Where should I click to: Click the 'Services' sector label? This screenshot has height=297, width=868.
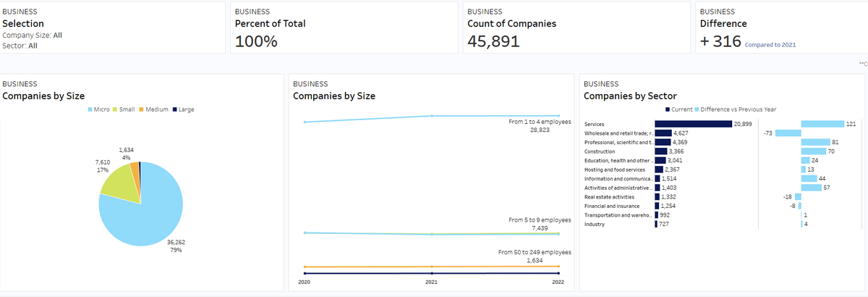594,124
